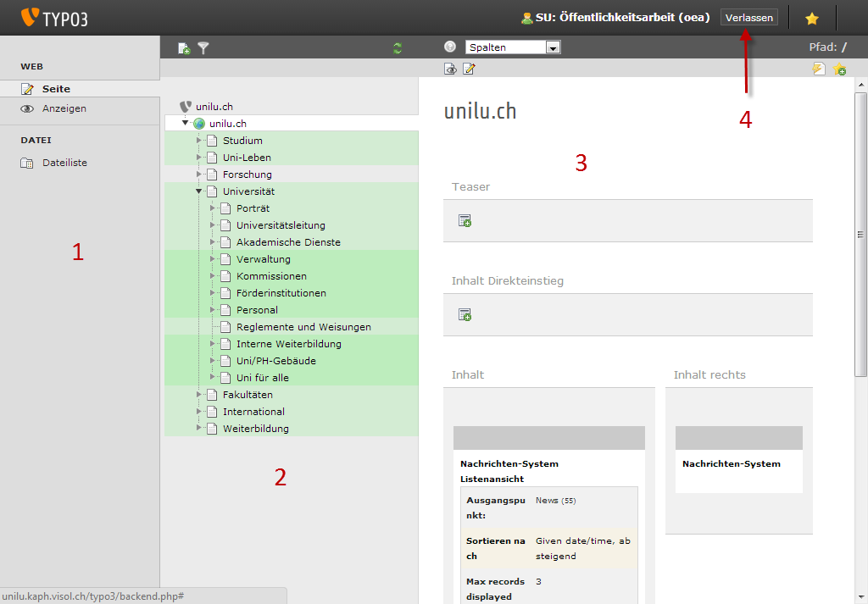Screen dimensions: 868x604
Task: Click the Teaser column heading
Action: [470, 187]
